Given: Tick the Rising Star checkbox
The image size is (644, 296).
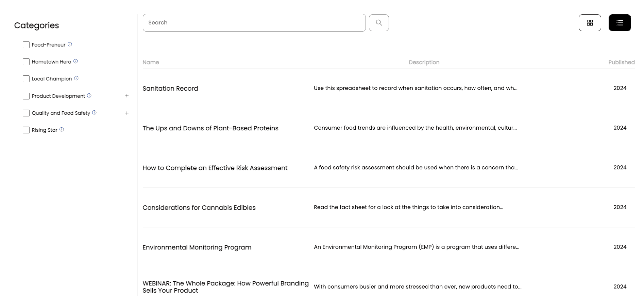Looking at the screenshot, I should (x=26, y=130).
